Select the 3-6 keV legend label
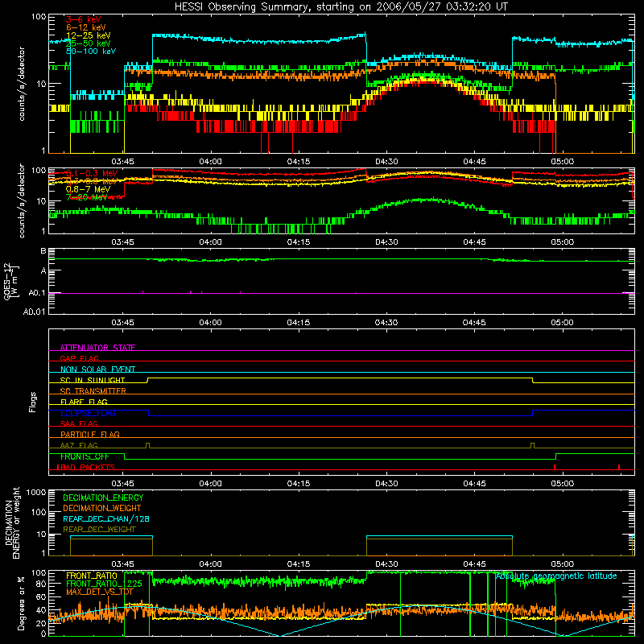644x644 pixels. point(84,19)
